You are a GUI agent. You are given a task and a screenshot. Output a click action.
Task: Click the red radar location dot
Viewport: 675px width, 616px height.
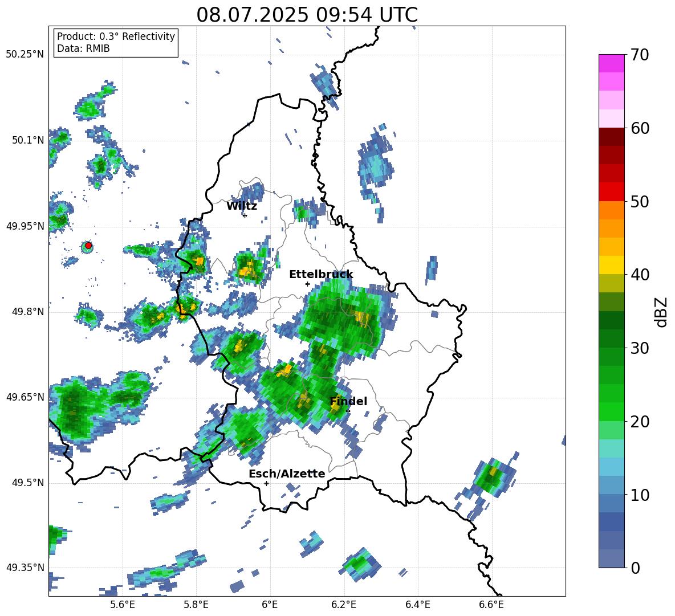tap(88, 246)
